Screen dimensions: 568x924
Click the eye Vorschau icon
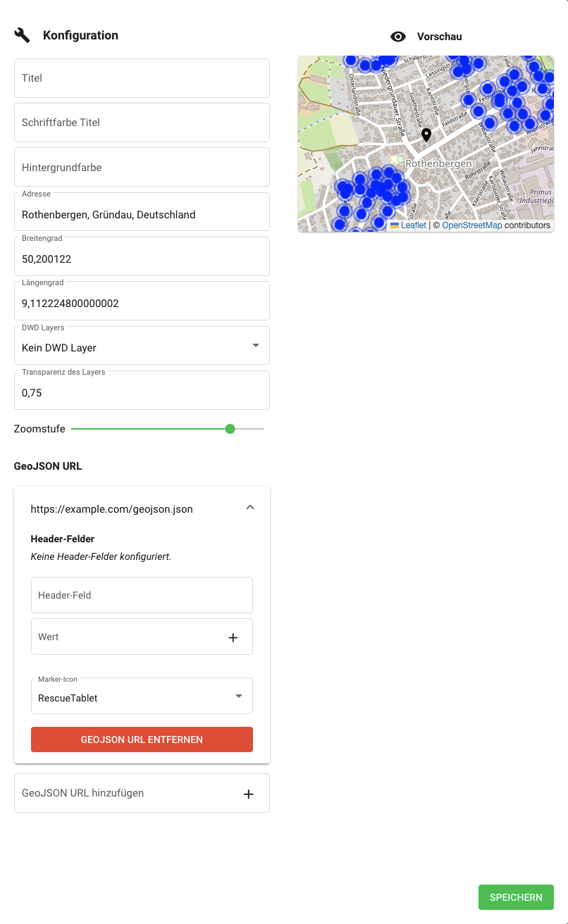click(x=398, y=37)
